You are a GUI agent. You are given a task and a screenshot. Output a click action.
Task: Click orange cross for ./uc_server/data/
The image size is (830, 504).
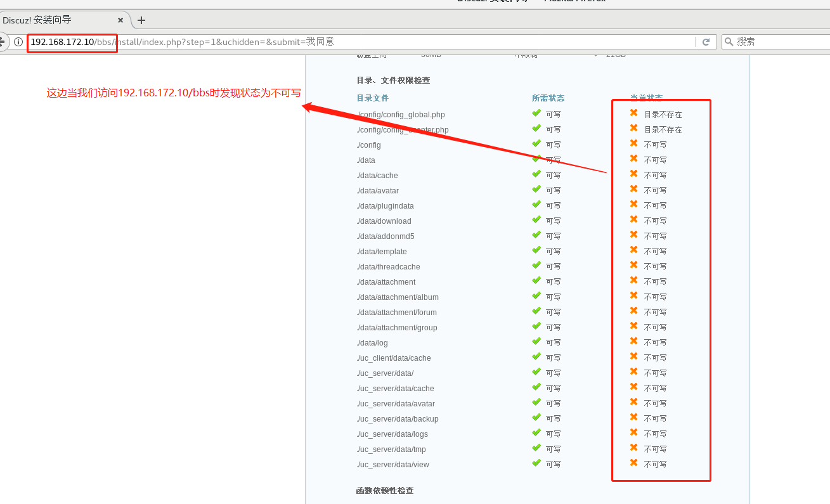point(633,372)
